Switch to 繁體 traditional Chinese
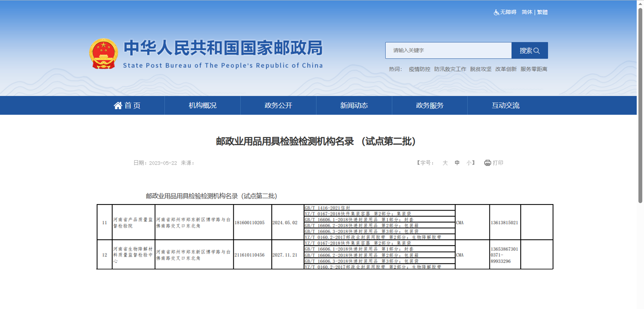This screenshot has width=644, height=309. coord(542,12)
